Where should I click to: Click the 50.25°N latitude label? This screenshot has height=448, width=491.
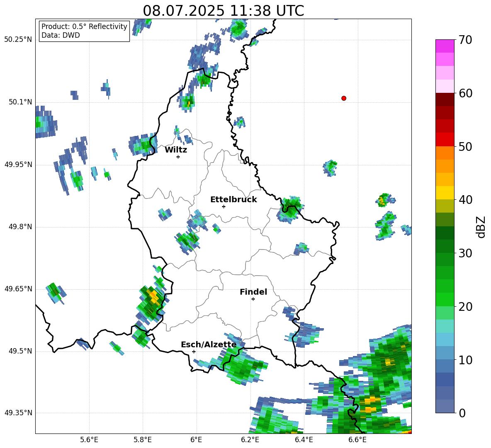click(18, 40)
